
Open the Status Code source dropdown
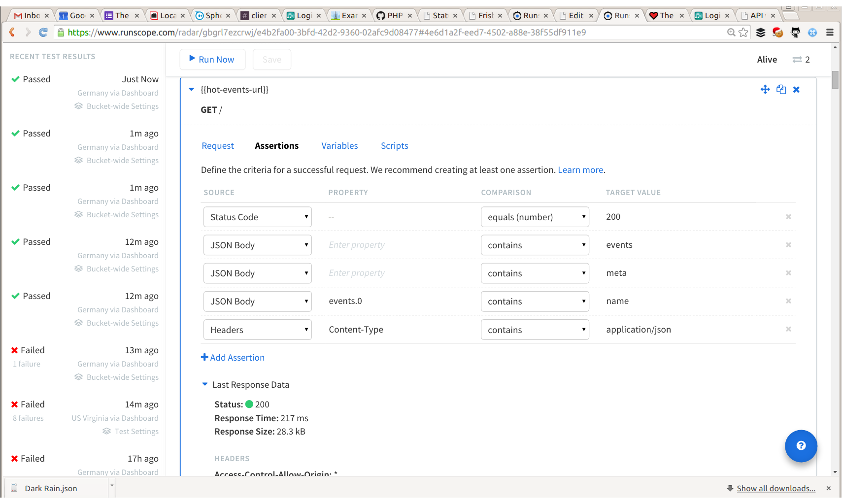[258, 217]
